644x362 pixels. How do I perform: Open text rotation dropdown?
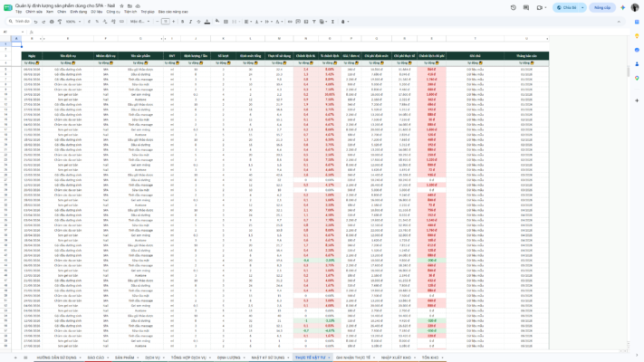tap(278, 22)
